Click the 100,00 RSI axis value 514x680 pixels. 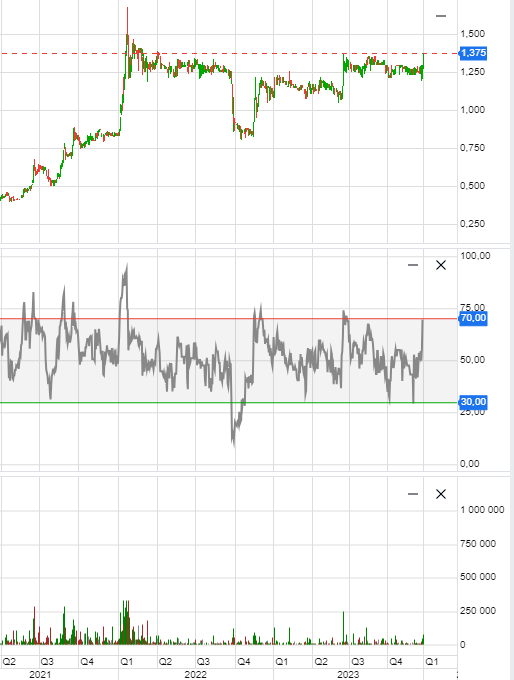[x=475, y=256]
